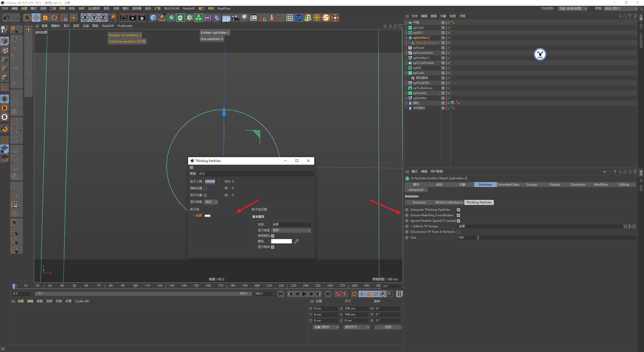Select the Move tool in the toolbar

click(36, 18)
